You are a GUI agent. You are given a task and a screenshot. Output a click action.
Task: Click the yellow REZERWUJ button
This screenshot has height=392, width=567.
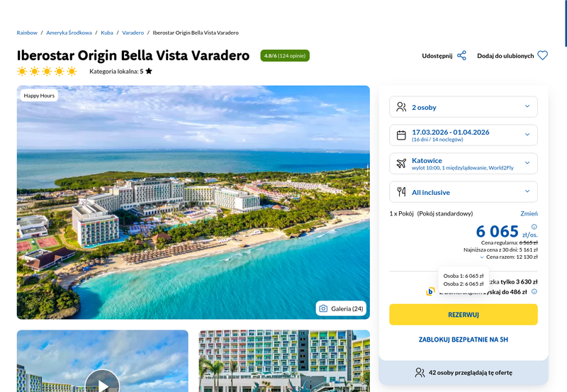464,315
